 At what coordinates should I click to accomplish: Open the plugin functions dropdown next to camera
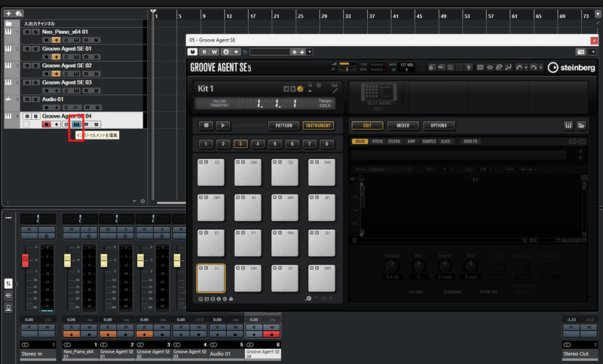click(593, 52)
